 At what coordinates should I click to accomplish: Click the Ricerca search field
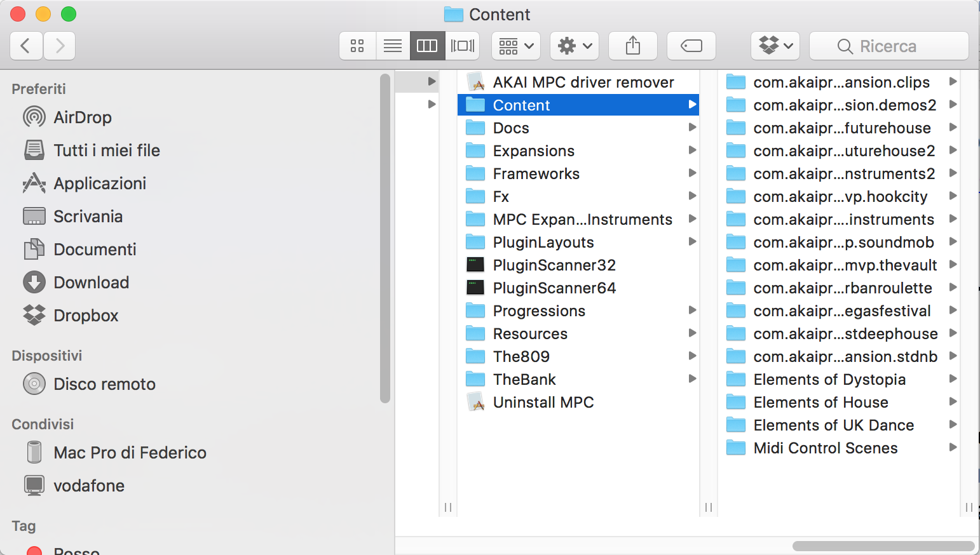click(889, 46)
